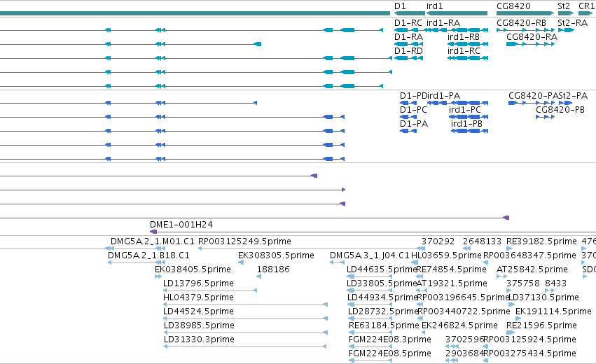
Task: Select the DME1-001H24 clone feature label
Action: tap(181, 225)
